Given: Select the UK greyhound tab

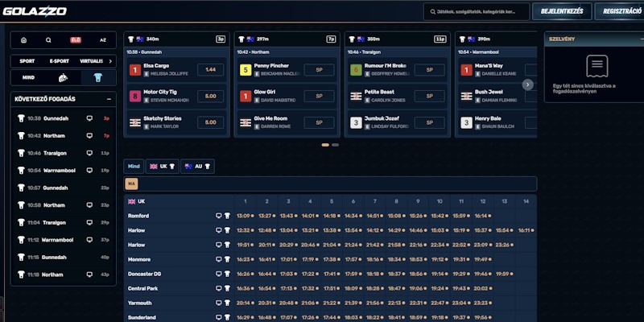Looking at the screenshot, I should pyautogui.click(x=163, y=167).
